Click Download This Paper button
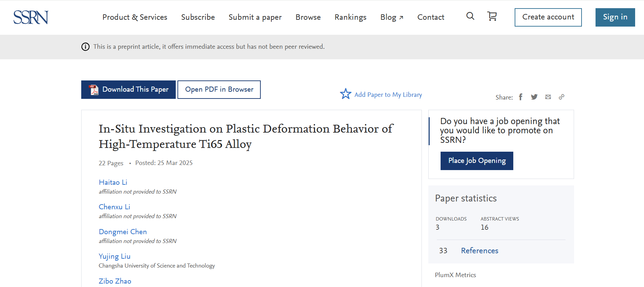Viewport: 644px width, 287px height. pyautogui.click(x=128, y=90)
